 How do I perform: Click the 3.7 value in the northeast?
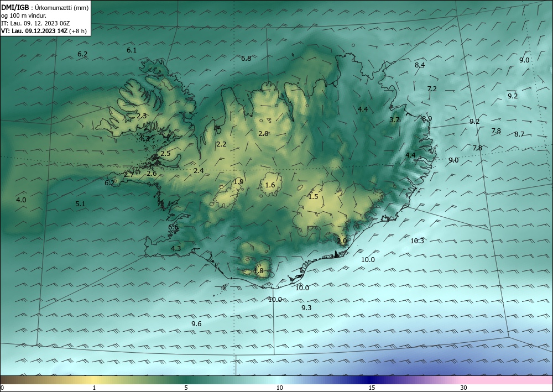click(x=394, y=120)
